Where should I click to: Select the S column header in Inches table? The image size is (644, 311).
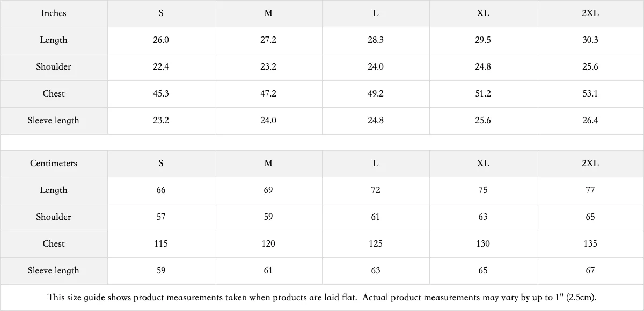coord(161,13)
